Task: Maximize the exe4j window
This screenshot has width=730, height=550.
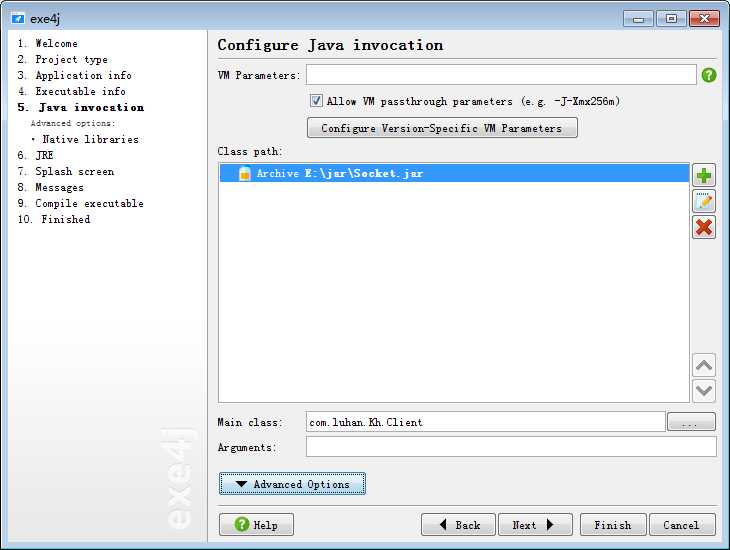Action: point(671,19)
